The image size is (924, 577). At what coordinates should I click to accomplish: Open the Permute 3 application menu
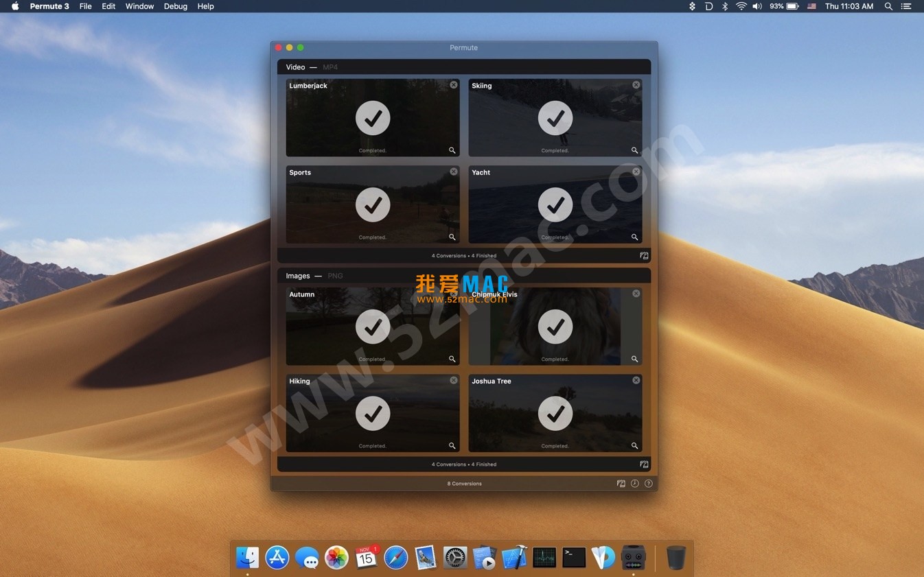[x=49, y=6]
